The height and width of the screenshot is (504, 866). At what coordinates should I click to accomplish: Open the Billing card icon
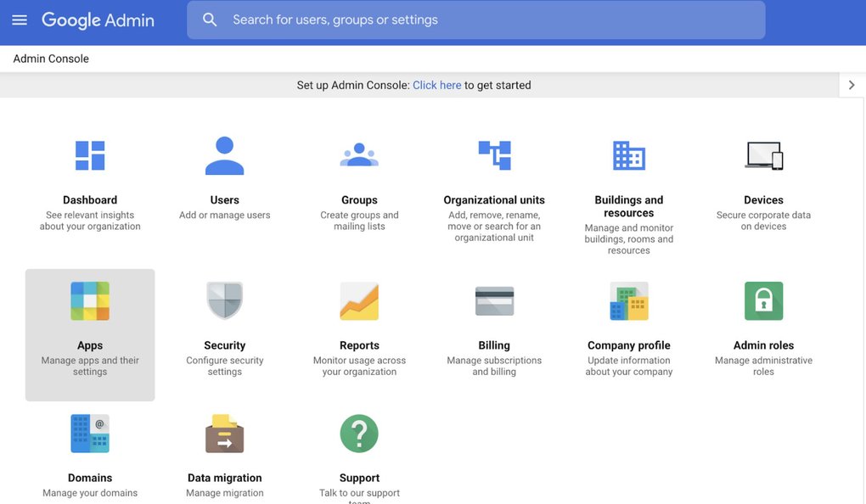coord(494,301)
